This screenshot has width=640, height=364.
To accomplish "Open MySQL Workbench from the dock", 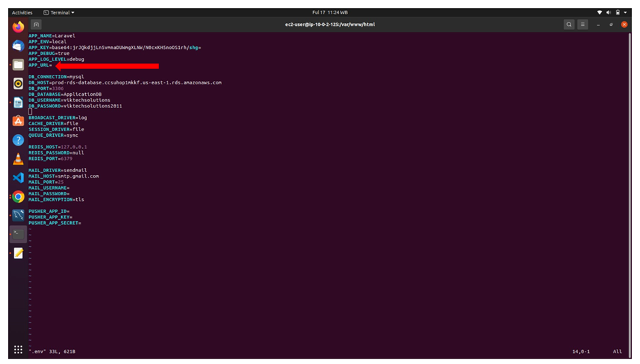I will 18,215.
